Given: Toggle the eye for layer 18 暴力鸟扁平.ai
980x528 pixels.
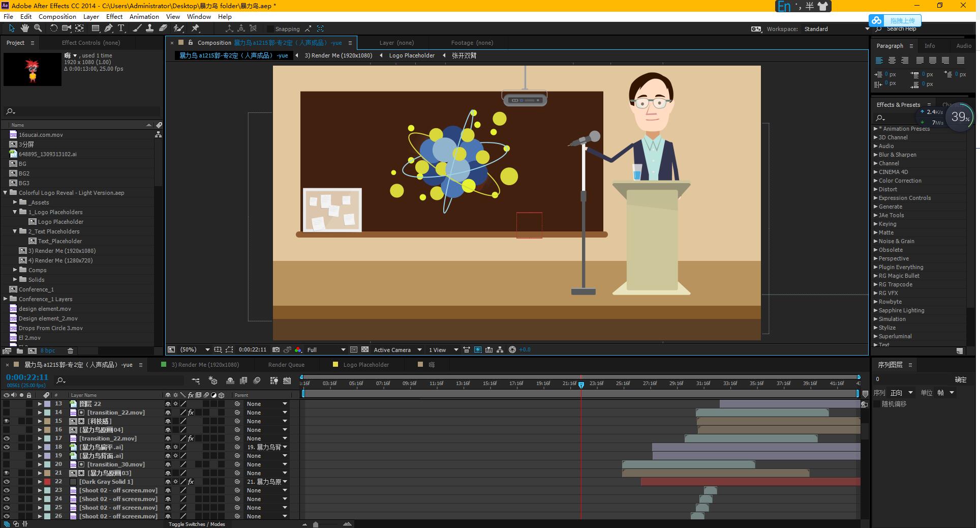Looking at the screenshot, I should 7,447.
